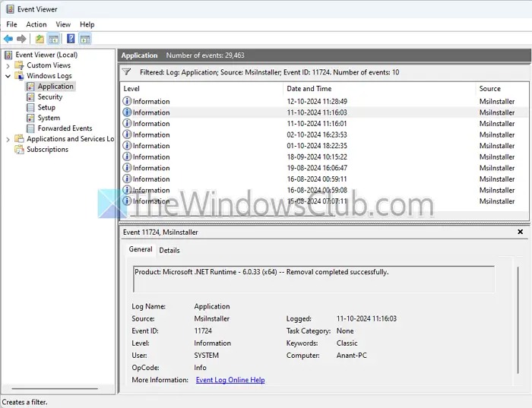The height and width of the screenshot is (408, 532).
Task: Click the Application log icon in tree
Action: tap(30, 87)
